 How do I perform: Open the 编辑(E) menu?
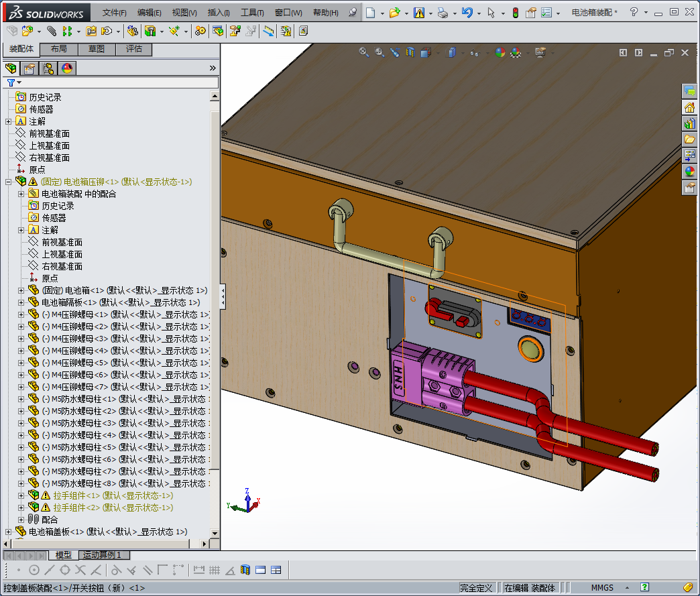(x=149, y=13)
